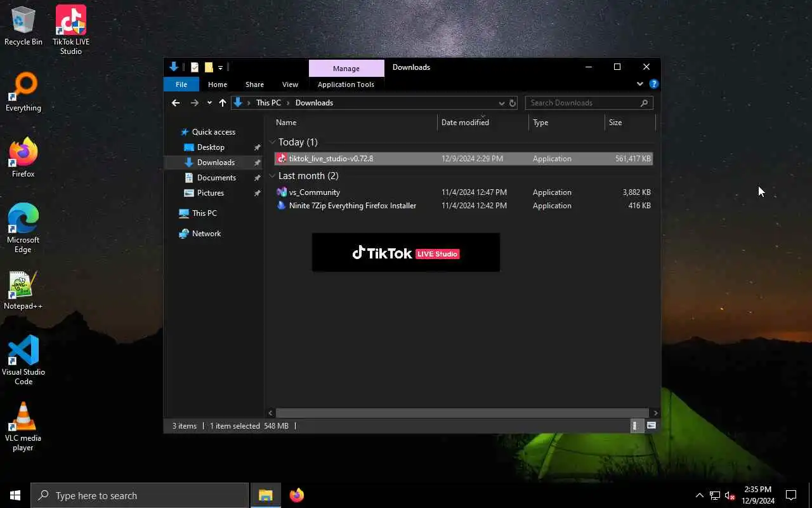The image size is (812, 508).
Task: Expand the ribbon with the chevron
Action: pos(639,84)
